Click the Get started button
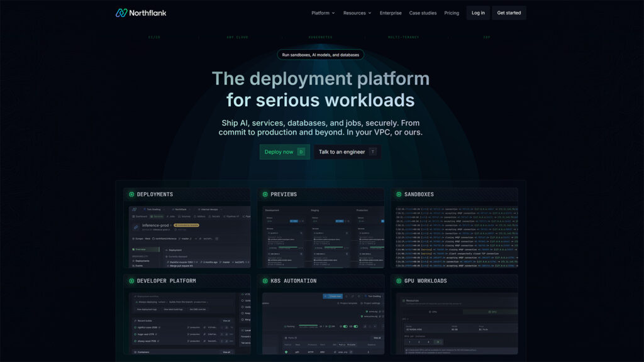644x362 pixels. click(x=509, y=13)
